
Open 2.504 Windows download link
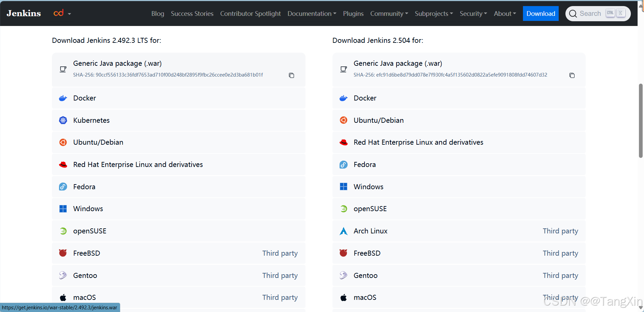tap(459, 187)
